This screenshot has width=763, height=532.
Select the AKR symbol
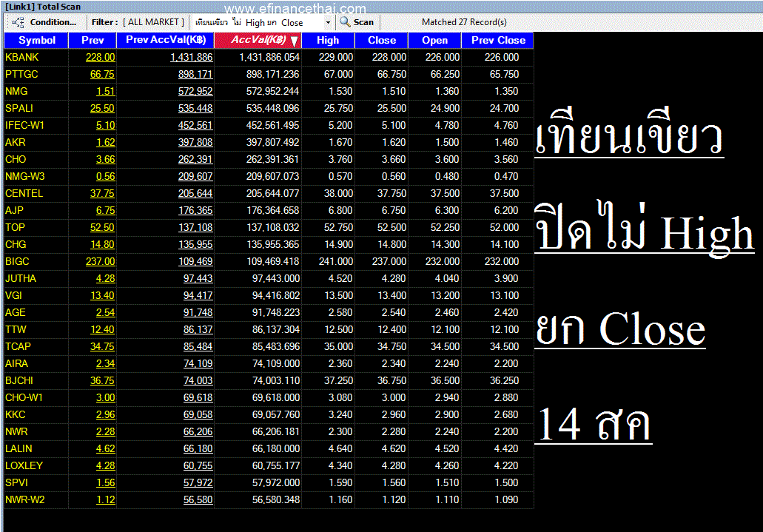tap(15, 143)
